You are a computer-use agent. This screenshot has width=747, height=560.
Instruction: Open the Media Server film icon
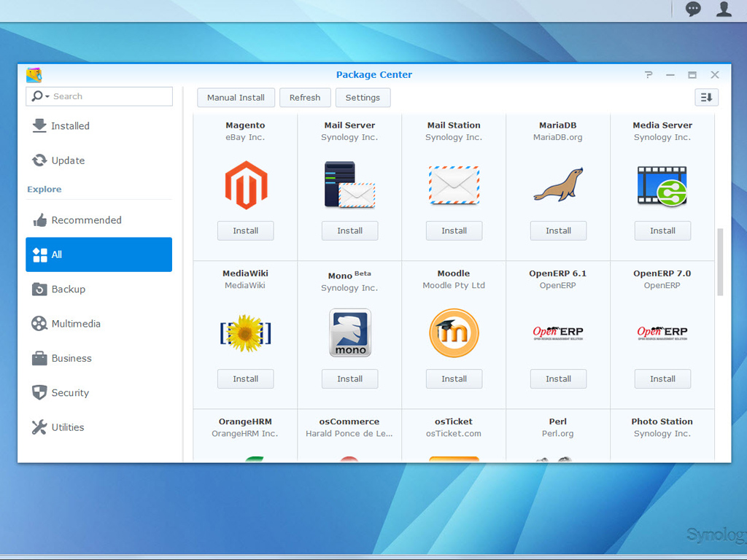662,186
